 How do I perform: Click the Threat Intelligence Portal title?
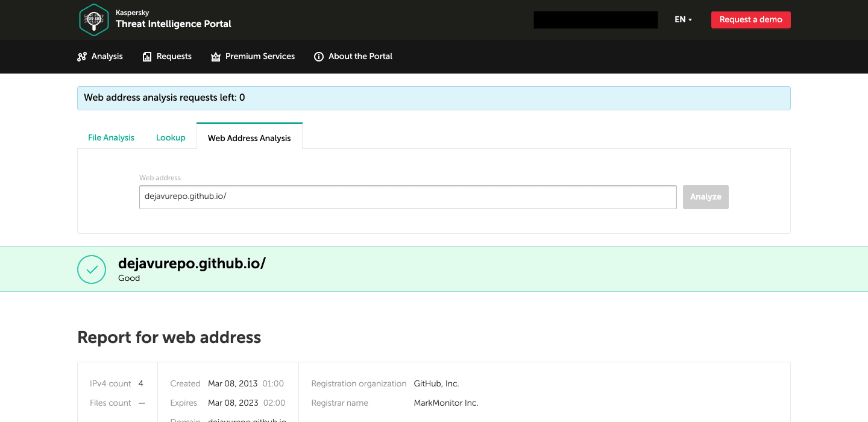(174, 24)
